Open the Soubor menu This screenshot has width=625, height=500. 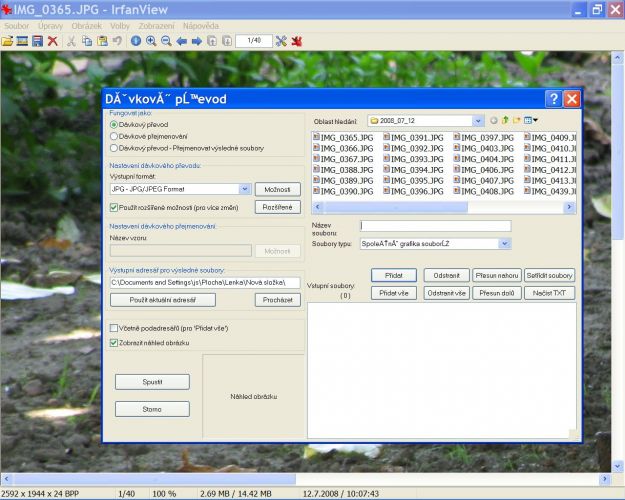click(x=16, y=26)
